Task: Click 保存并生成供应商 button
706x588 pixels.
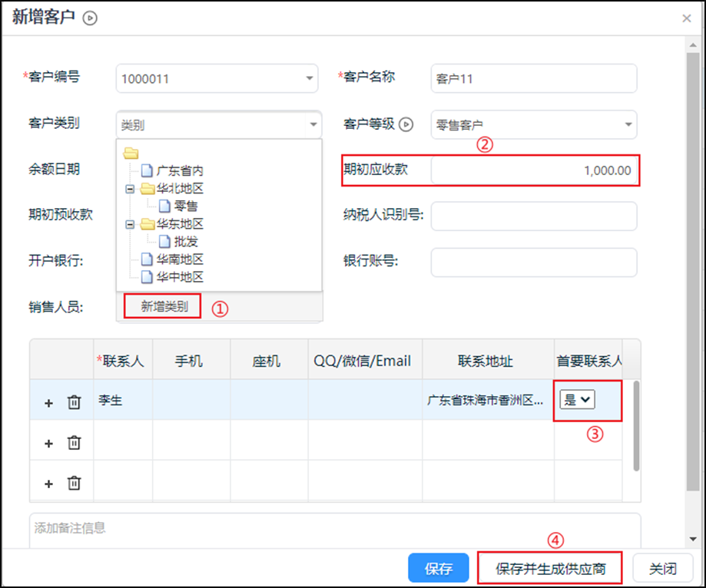Action: pos(550,569)
